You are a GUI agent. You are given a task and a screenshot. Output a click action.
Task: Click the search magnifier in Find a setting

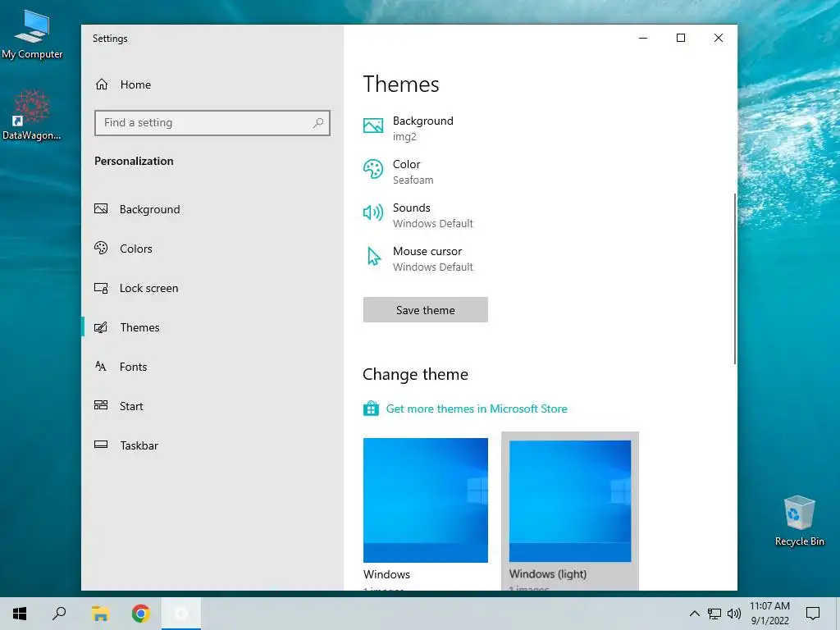tap(318, 123)
